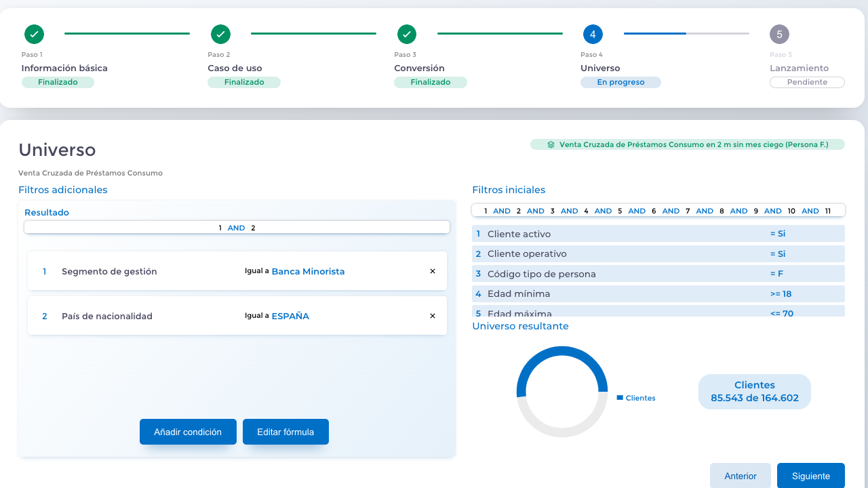This screenshot has width=868, height=488.
Task: Click the blue donut chart segment
Action: 561,352
